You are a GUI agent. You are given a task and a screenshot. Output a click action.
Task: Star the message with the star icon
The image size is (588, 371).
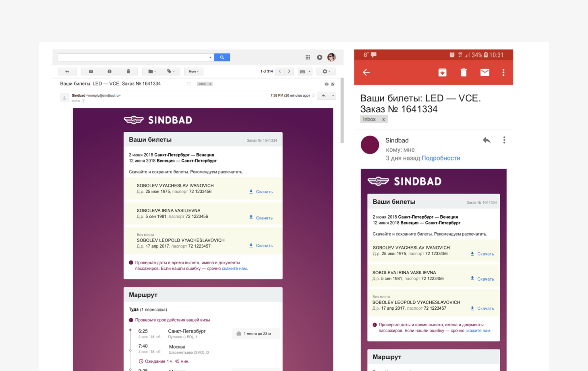(313, 96)
